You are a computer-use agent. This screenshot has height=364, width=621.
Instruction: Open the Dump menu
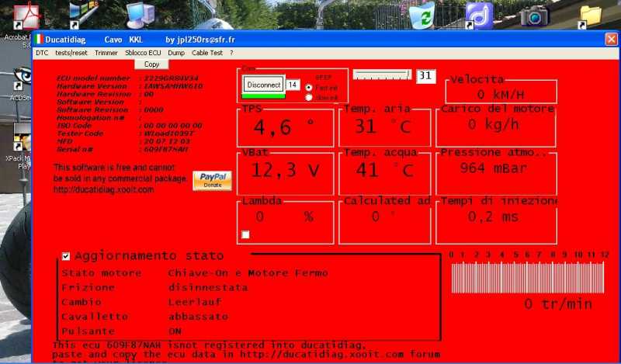[x=176, y=53]
